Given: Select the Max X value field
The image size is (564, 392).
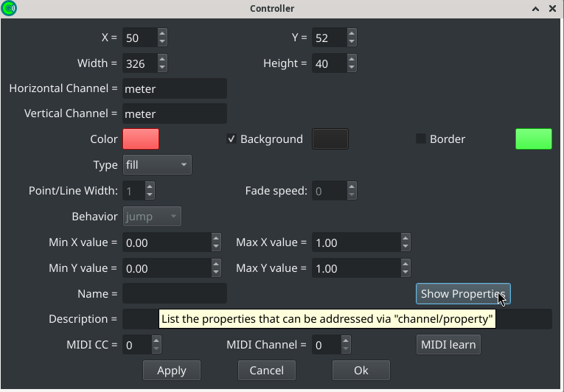Looking at the screenshot, I should (x=356, y=242).
